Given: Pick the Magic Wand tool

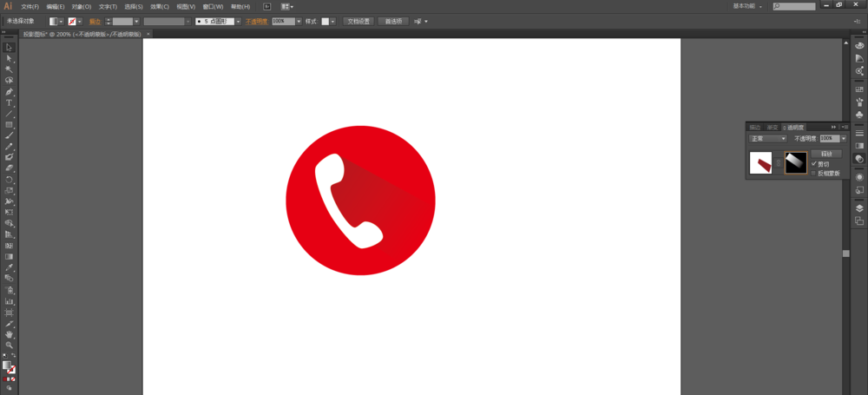Looking at the screenshot, I should [x=9, y=69].
